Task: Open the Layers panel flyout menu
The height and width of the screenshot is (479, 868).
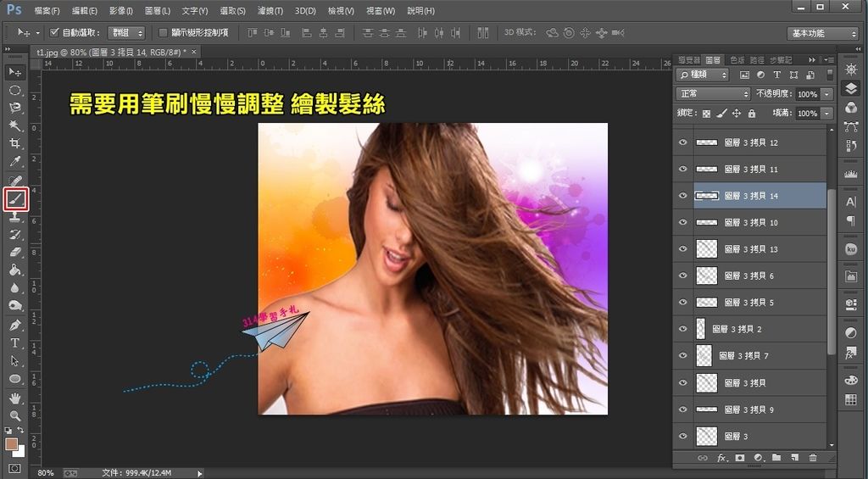Action: [x=829, y=60]
